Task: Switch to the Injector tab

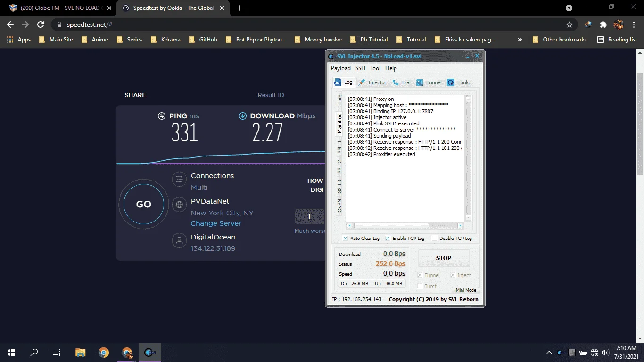Action: pos(372,82)
